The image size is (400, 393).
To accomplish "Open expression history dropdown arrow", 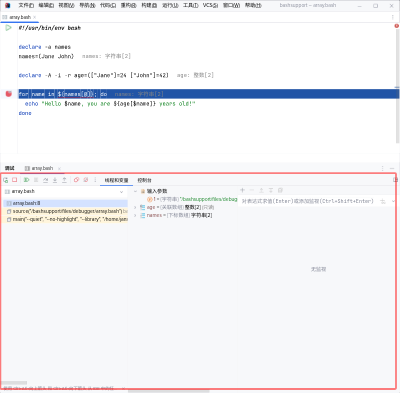I will [x=393, y=201].
